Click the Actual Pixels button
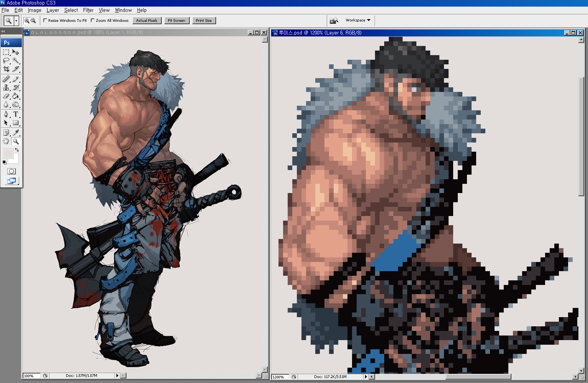This screenshot has width=588, height=383. tap(147, 21)
